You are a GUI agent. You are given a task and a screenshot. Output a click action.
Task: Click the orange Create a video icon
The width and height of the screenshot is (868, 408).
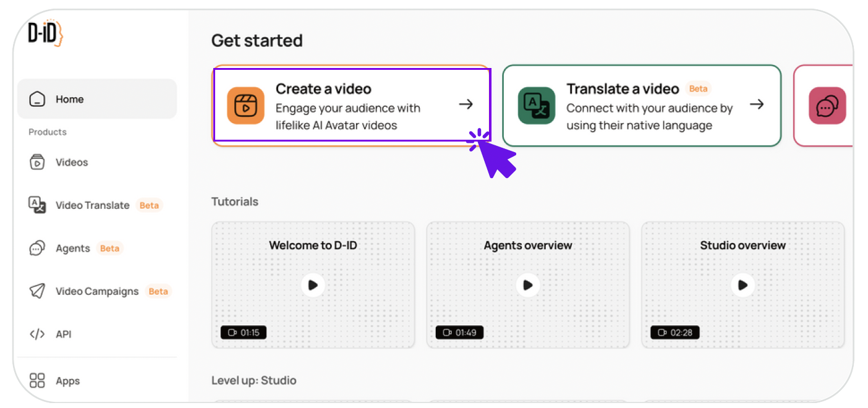245,106
